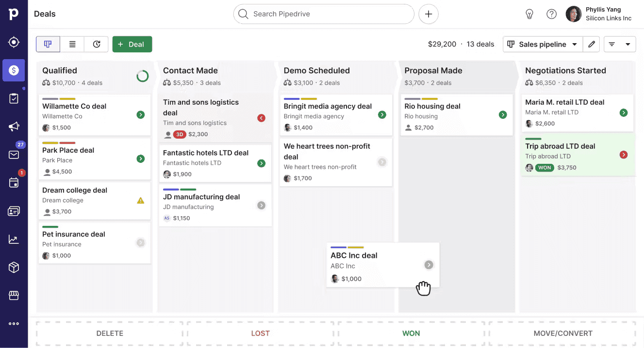This screenshot has height=348, width=644.
Task: Open the help menu
Action: pos(551,14)
